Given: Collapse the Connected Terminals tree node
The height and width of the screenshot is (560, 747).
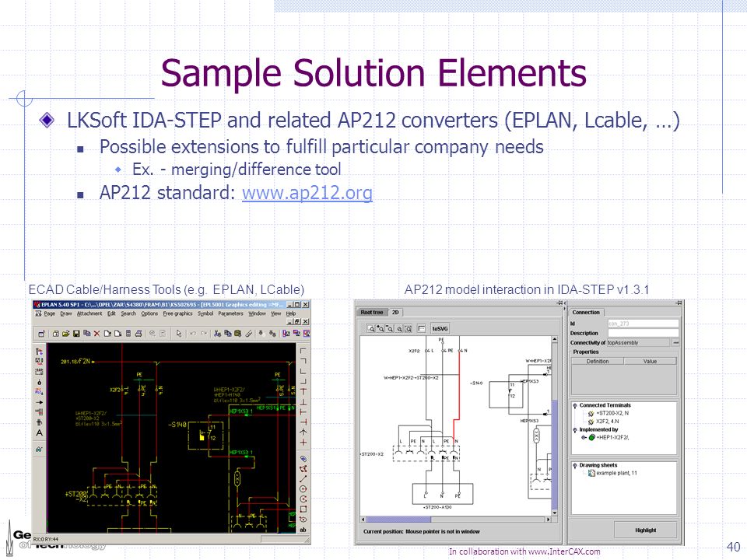Looking at the screenshot, I should 575,406.
